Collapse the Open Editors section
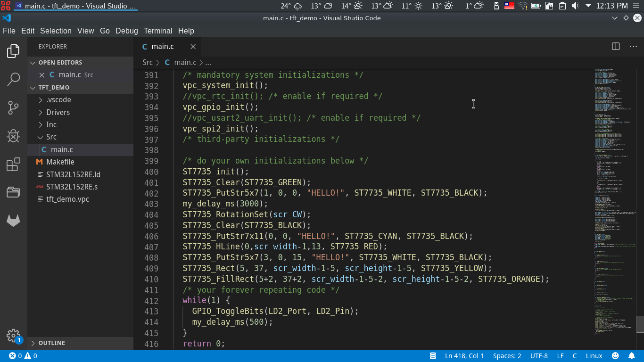Image resolution: width=644 pixels, height=362 pixels. [x=60, y=62]
